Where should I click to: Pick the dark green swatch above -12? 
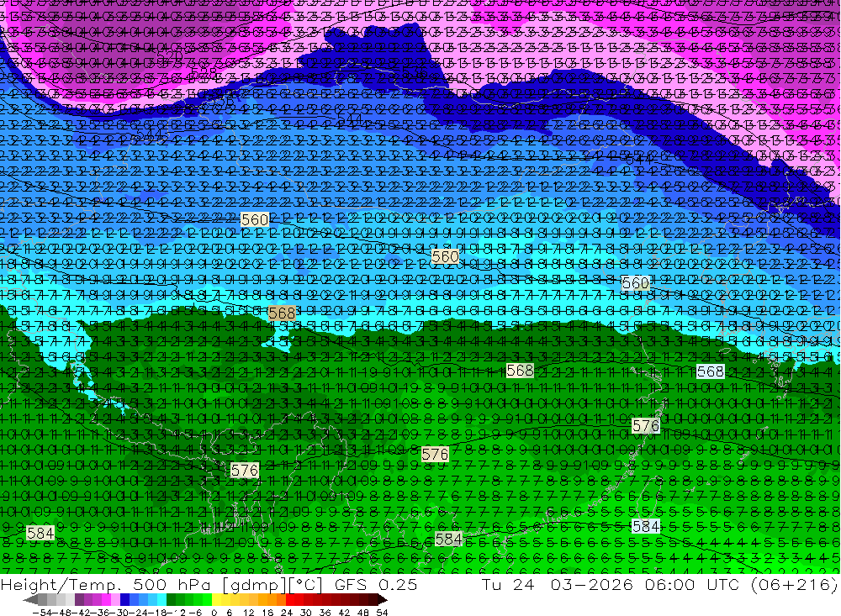(171, 600)
